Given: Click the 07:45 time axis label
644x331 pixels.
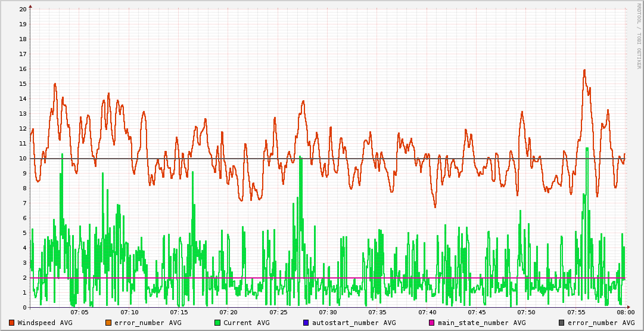Looking at the screenshot, I should [477, 313].
